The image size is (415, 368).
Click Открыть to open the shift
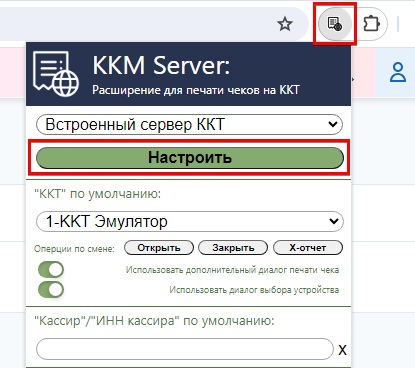coord(159,248)
